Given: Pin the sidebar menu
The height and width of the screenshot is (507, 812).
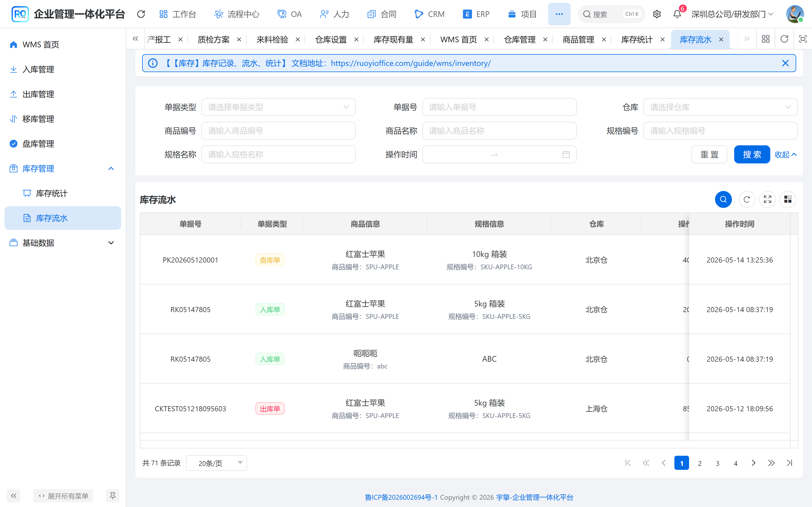Looking at the screenshot, I should pos(113,496).
